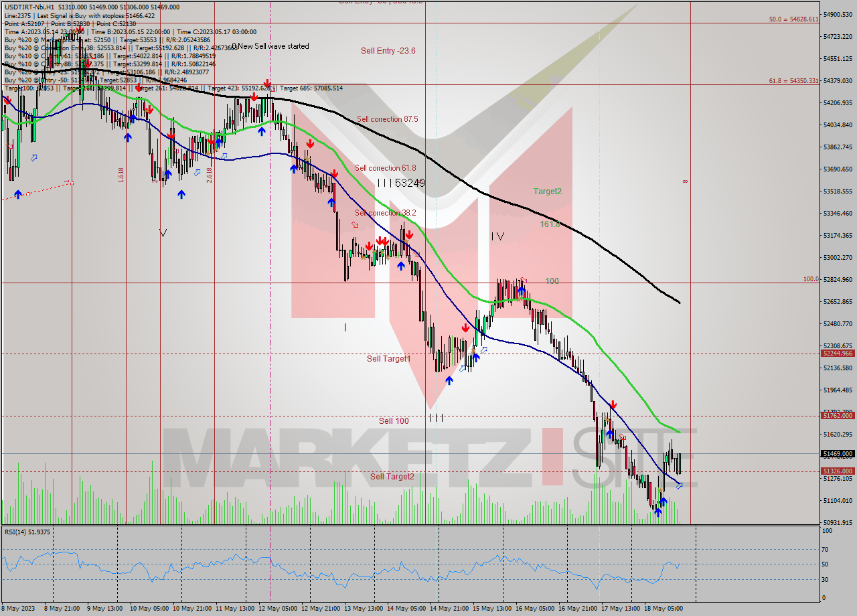Click the 54723.255 price axis value
This screenshot has width=857, height=616.
click(838, 36)
